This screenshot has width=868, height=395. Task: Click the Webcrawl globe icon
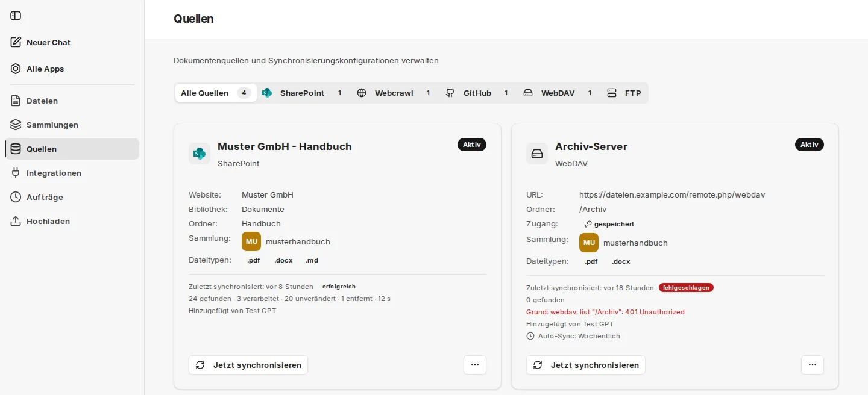pos(362,93)
